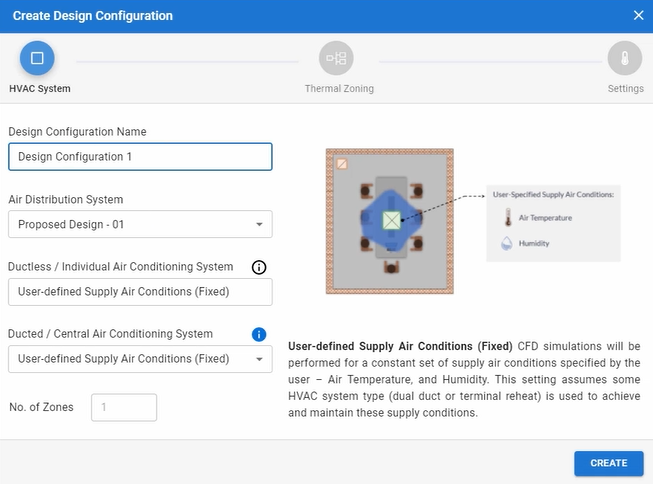Click the Ductless system supply conditions field
The image size is (653, 484).
140,292
